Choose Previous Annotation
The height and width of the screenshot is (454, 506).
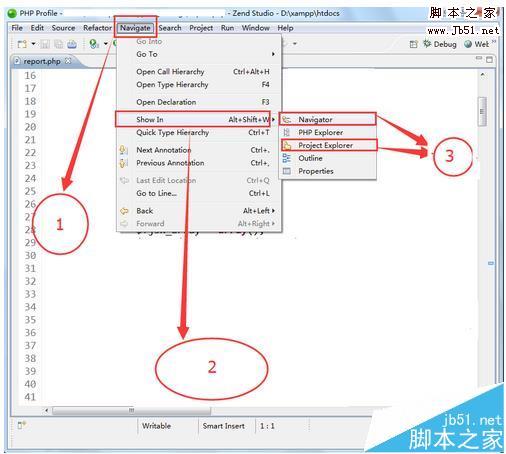(199, 163)
